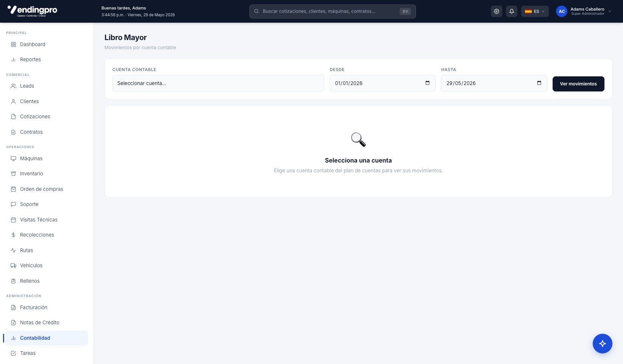623x364 pixels.
Task: Click the Inventario box icon
Action: click(x=13, y=174)
